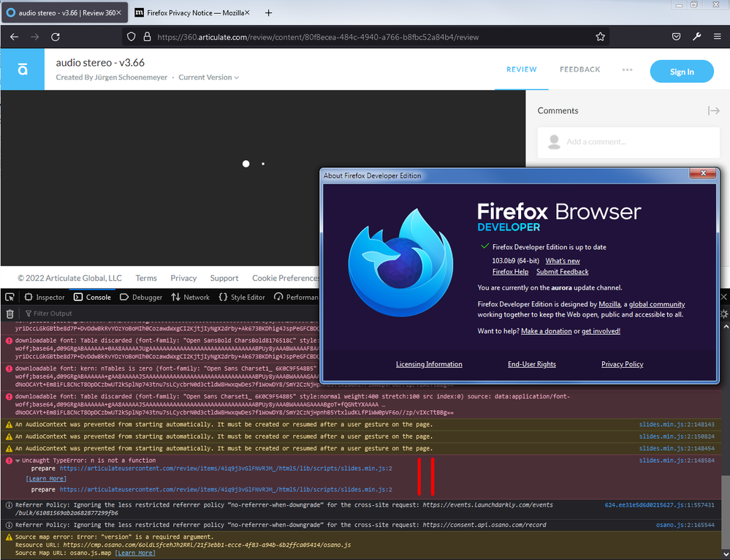
Task: Clear console output with trash icon
Action: (10, 314)
